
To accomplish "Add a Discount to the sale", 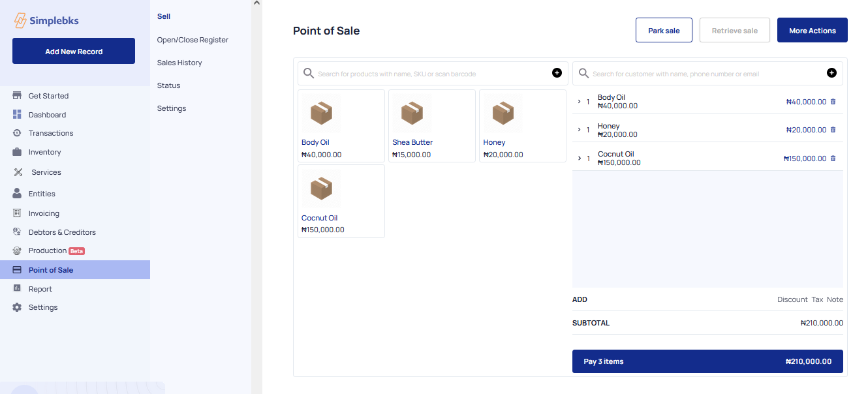I will tap(792, 299).
